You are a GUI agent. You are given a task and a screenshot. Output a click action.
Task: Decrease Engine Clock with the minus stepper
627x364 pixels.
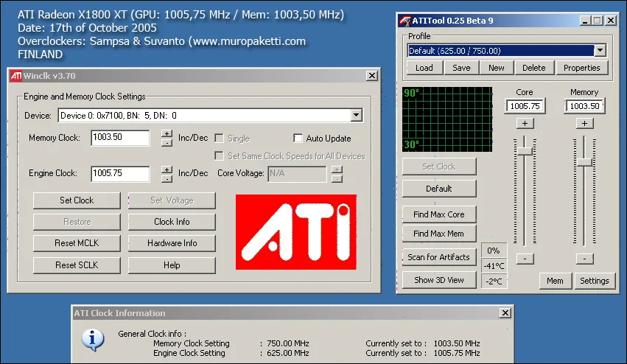(x=167, y=178)
